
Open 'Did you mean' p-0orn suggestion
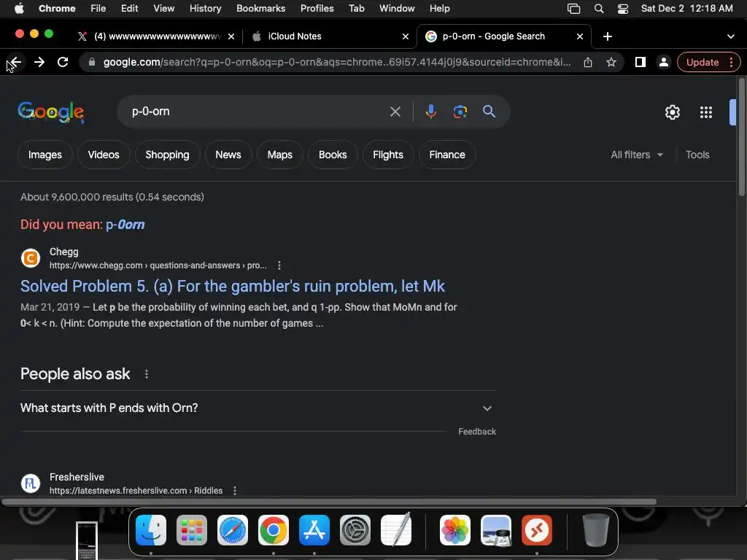125,225
